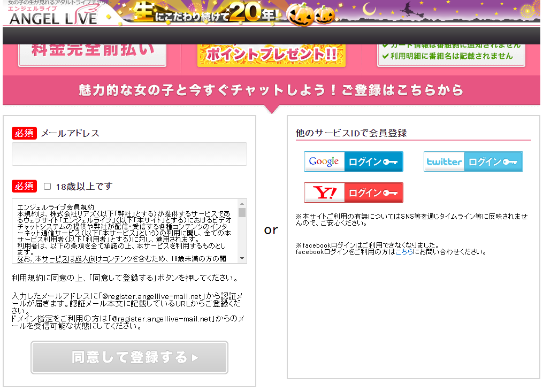
Task: Check the 18歳以上です checkbox
Action: coord(47,187)
